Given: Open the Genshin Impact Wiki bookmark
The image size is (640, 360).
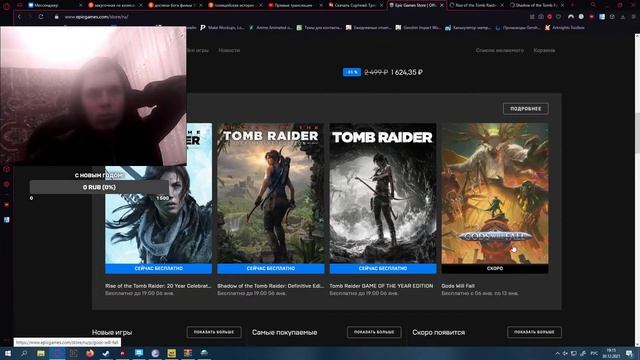Looking at the screenshot, I should 418,28.
